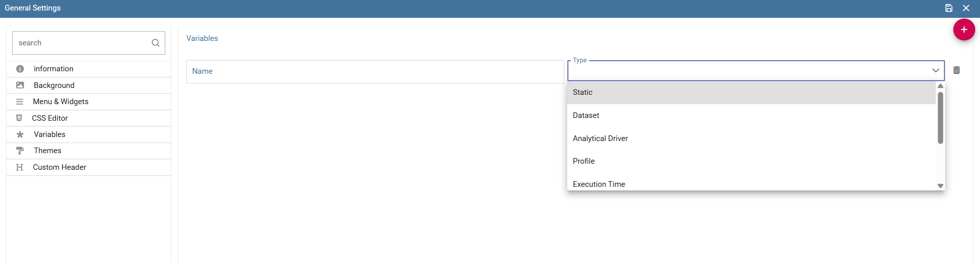The height and width of the screenshot is (263, 980).
Task: Click the Background image icon
Action: click(20, 85)
